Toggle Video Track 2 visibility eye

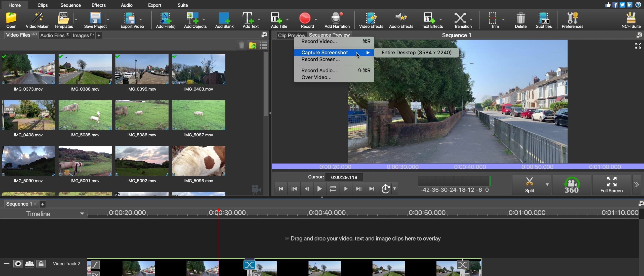pos(18,263)
